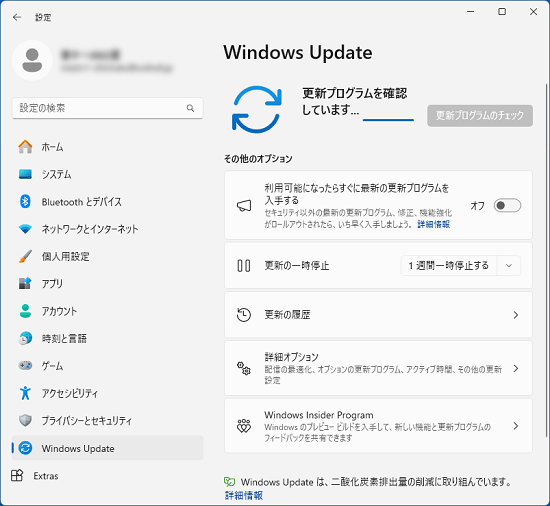The height and width of the screenshot is (506, 550).
Task: Click the 1 週間一時停止する button
Action: pyautogui.click(x=449, y=265)
